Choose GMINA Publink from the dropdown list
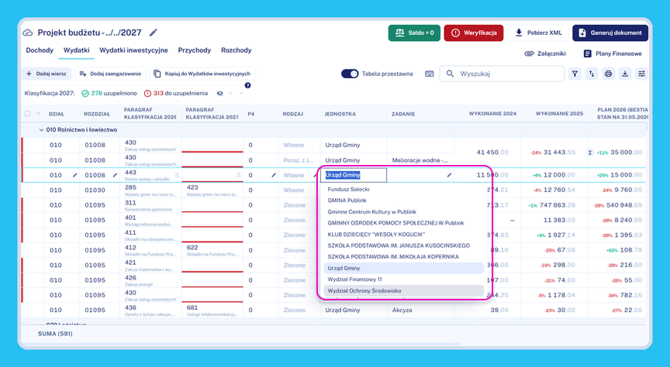The image size is (670, 367). [403, 200]
